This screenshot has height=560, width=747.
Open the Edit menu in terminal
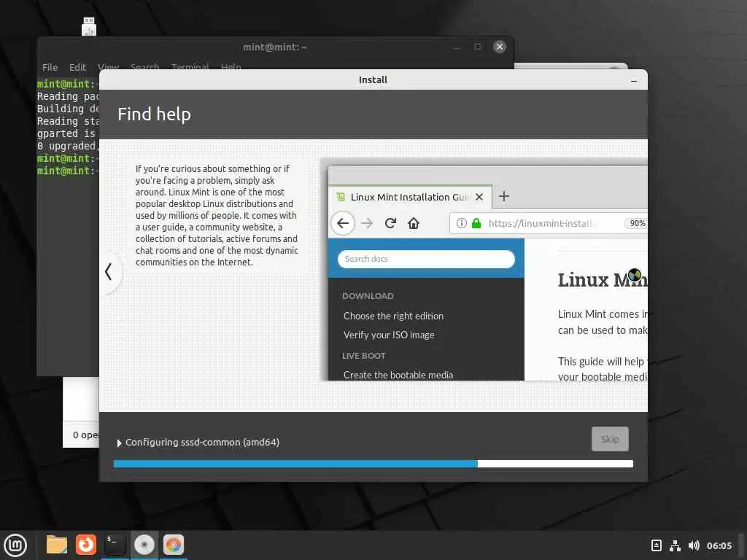77,68
